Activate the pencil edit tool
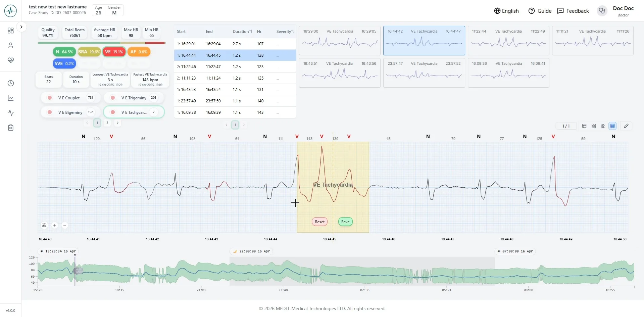Viewport: 644px width, 333px height. 626,126
